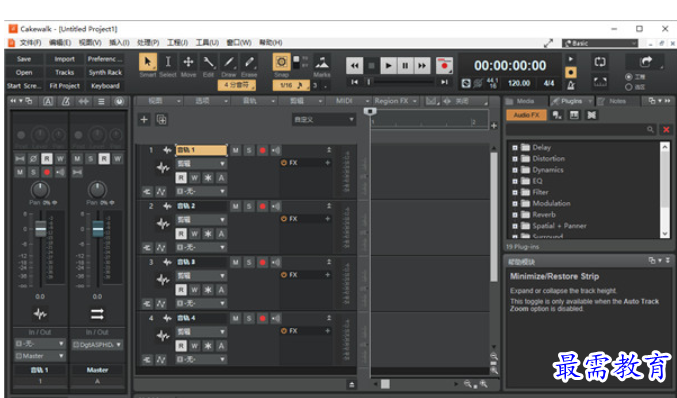The width and height of the screenshot is (677, 398).
Task: Pause the transport
Action: pos(405,66)
